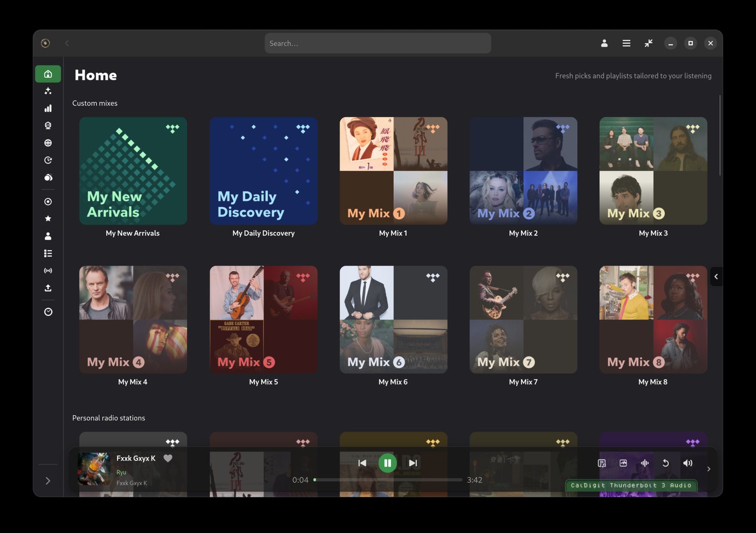
Task: Skip to the next track
Action: 413,463
